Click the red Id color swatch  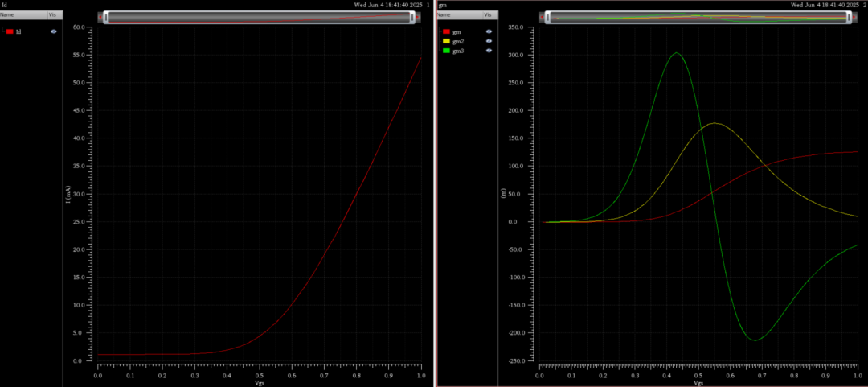(10, 31)
